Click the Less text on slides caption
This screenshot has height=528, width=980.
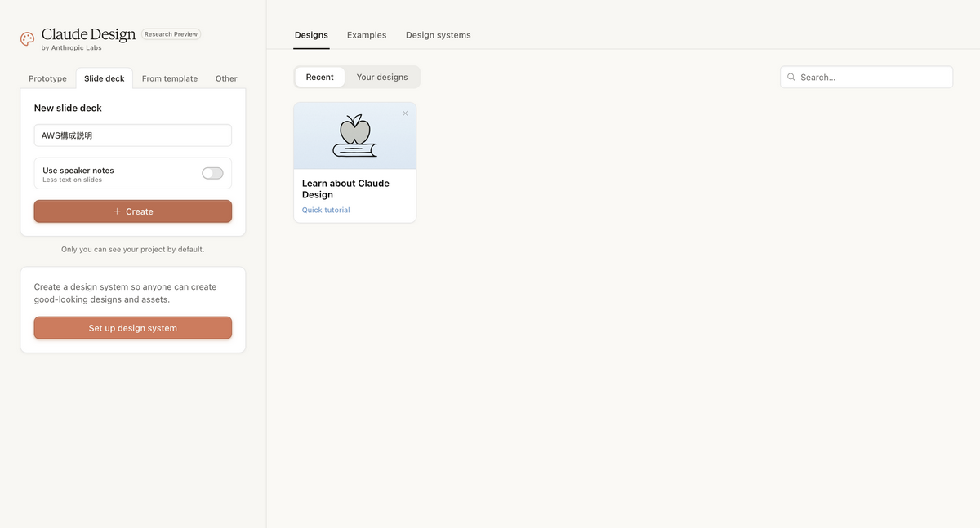click(73, 180)
